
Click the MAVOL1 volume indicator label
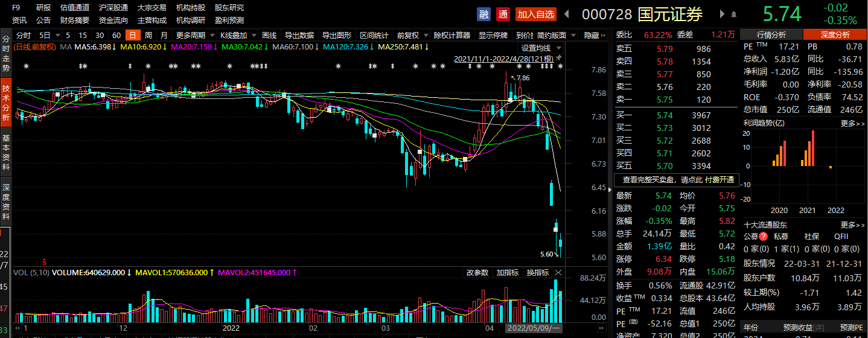[x=174, y=273]
